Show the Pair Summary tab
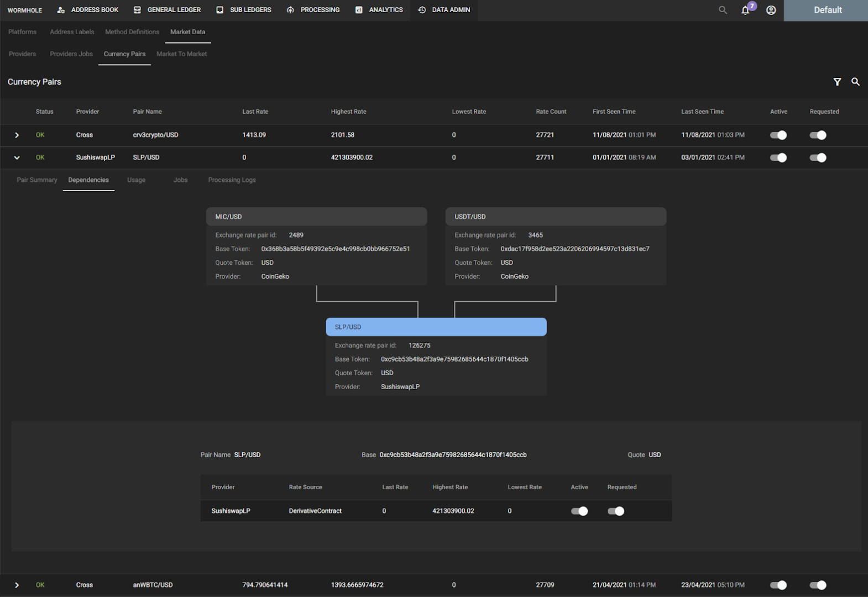The width and height of the screenshot is (868, 597). pyautogui.click(x=37, y=180)
